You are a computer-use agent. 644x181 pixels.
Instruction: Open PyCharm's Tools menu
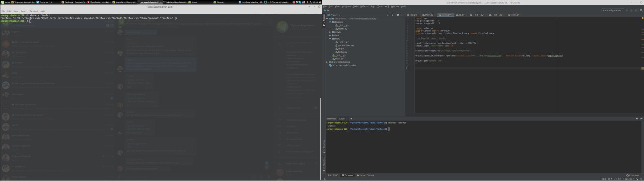[380, 6]
